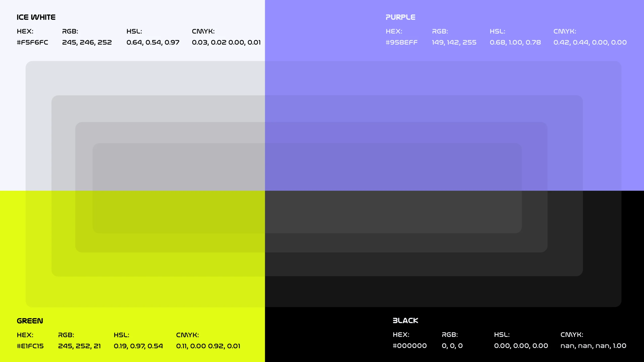Click the HSL: label under BLACK
This screenshot has width=644, height=362.
pos(502,335)
